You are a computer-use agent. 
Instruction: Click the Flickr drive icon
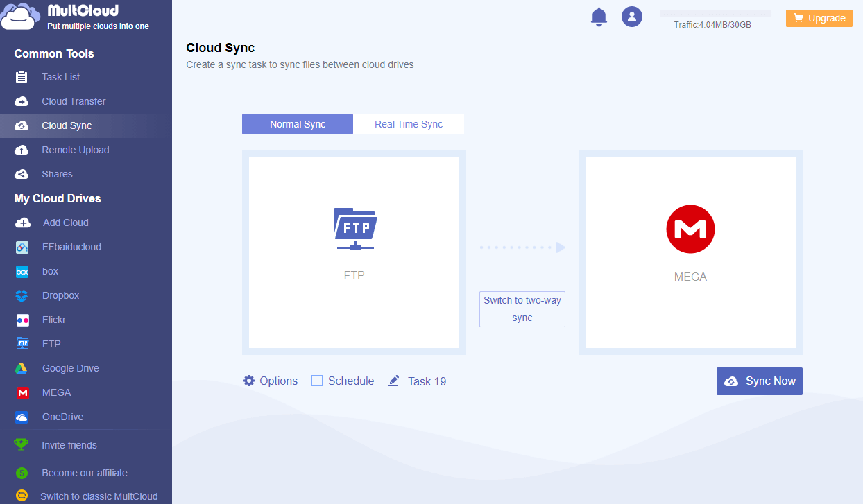click(x=22, y=320)
